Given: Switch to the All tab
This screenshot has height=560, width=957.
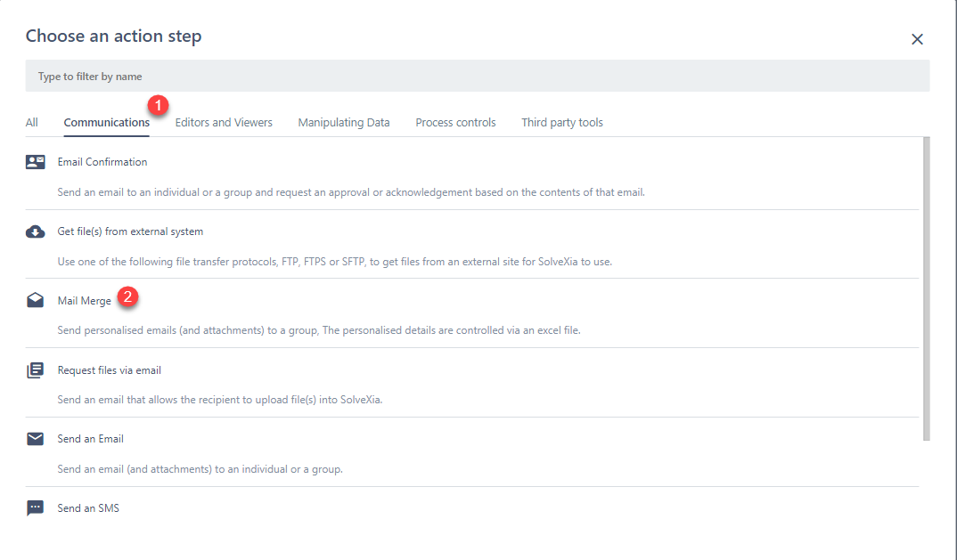Looking at the screenshot, I should click(32, 123).
